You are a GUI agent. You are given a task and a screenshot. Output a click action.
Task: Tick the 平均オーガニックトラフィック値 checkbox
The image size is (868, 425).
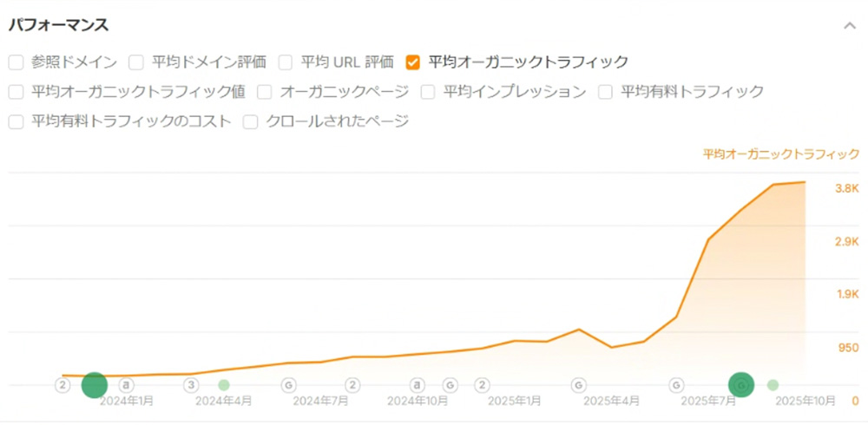click(16, 92)
